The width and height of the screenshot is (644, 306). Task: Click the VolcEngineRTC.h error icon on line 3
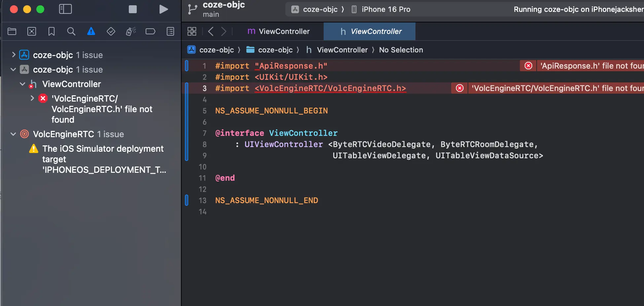[460, 88]
